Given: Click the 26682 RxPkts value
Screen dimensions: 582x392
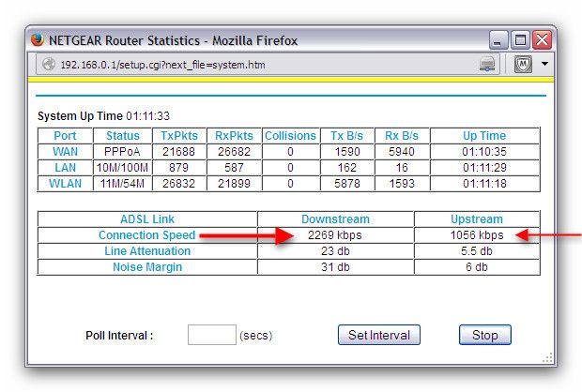Looking at the screenshot, I should pyautogui.click(x=234, y=152).
